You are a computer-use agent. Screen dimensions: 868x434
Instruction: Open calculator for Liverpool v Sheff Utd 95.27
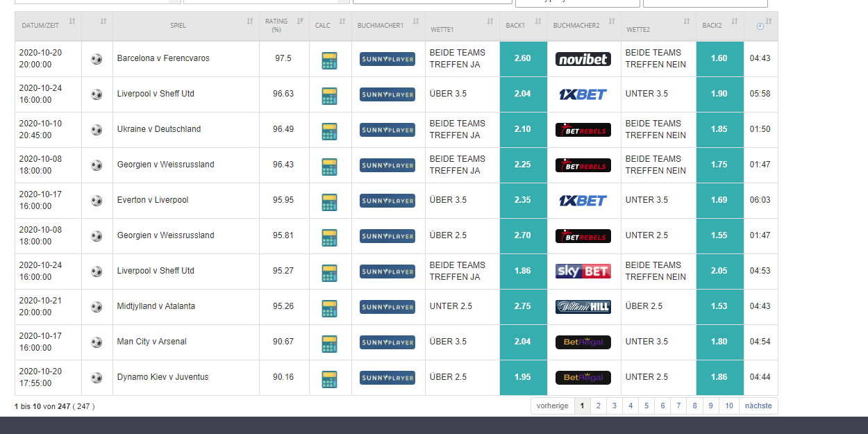pyautogui.click(x=330, y=273)
